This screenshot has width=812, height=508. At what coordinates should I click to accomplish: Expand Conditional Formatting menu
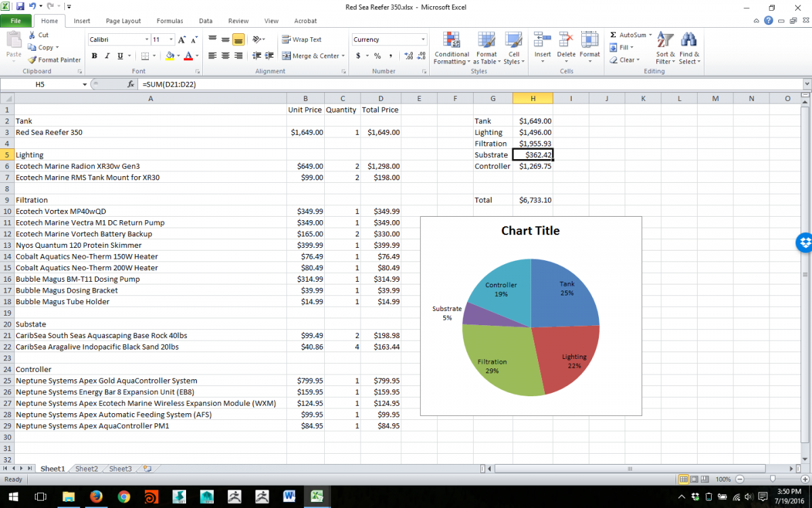pos(451,48)
